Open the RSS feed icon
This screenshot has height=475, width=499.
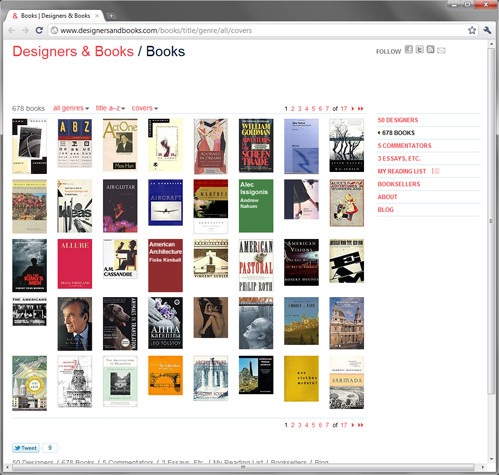(x=430, y=50)
